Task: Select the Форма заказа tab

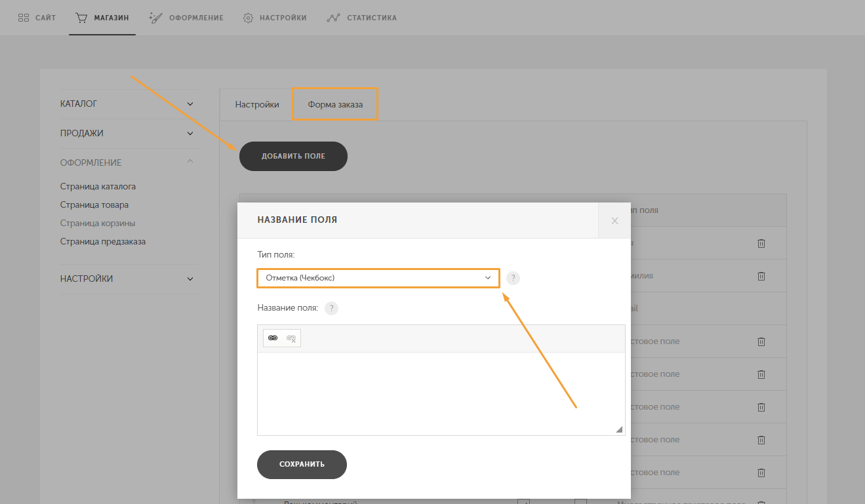Action: point(335,104)
